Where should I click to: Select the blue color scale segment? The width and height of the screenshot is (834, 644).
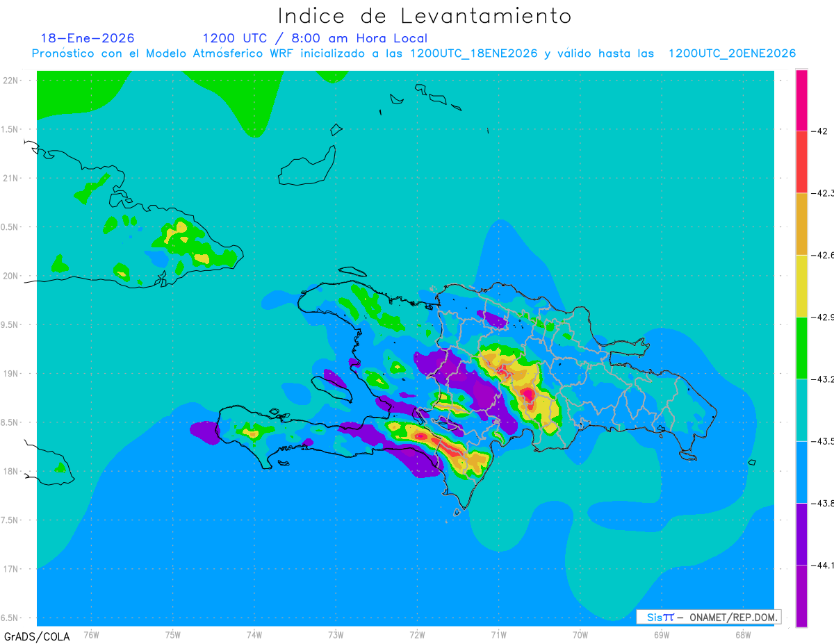(x=801, y=472)
